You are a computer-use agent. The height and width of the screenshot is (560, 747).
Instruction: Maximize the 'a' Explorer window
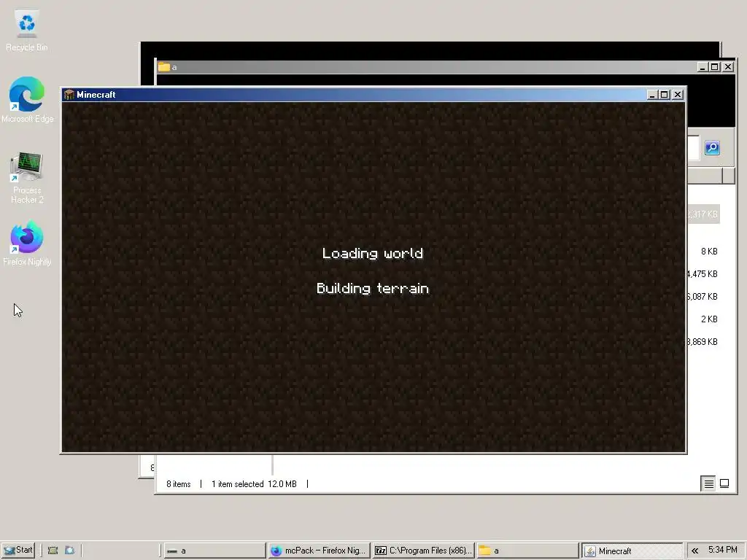pos(715,67)
